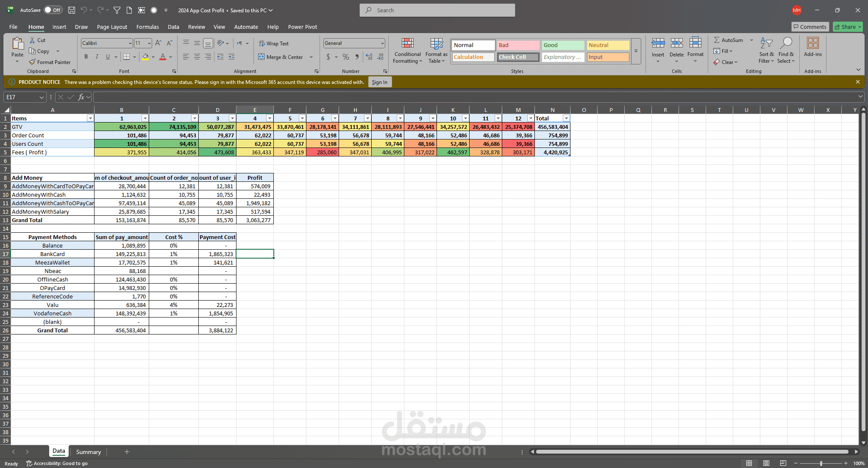This screenshot has height=468, width=868.
Task: Open the Formulas tab
Action: pyautogui.click(x=147, y=27)
